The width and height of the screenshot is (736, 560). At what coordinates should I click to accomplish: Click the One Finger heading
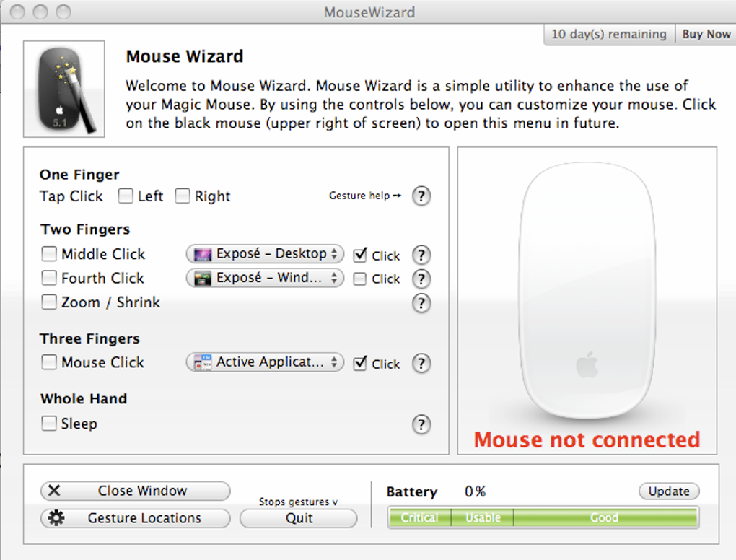79,175
